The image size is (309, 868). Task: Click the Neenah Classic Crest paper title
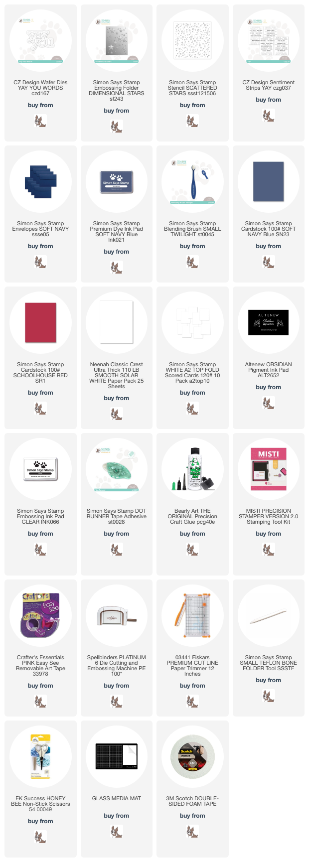(117, 376)
